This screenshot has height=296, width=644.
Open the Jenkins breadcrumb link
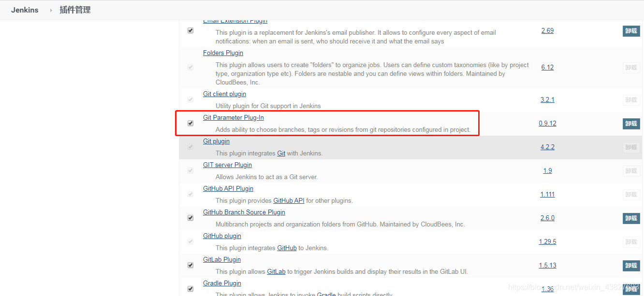[x=25, y=10]
